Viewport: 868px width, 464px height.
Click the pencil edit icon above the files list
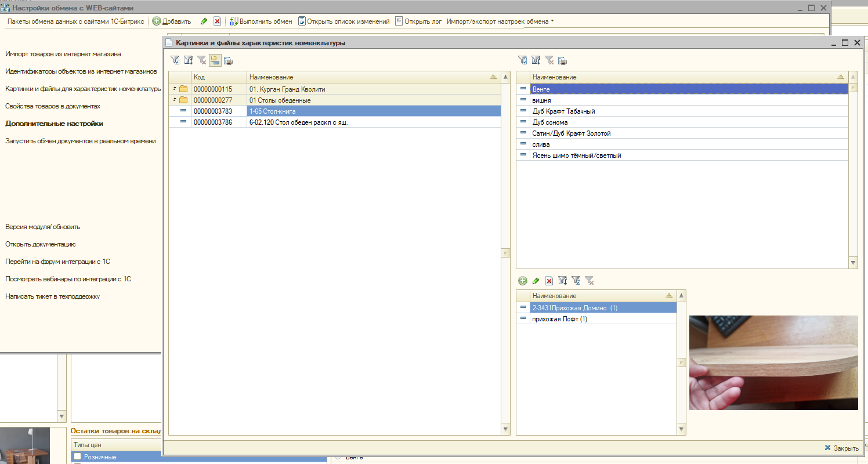pyautogui.click(x=536, y=281)
